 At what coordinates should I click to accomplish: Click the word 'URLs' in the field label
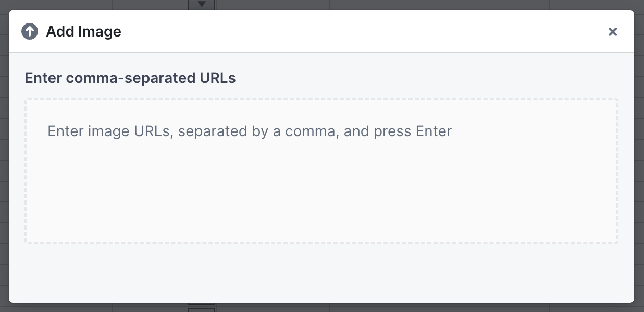coord(218,78)
